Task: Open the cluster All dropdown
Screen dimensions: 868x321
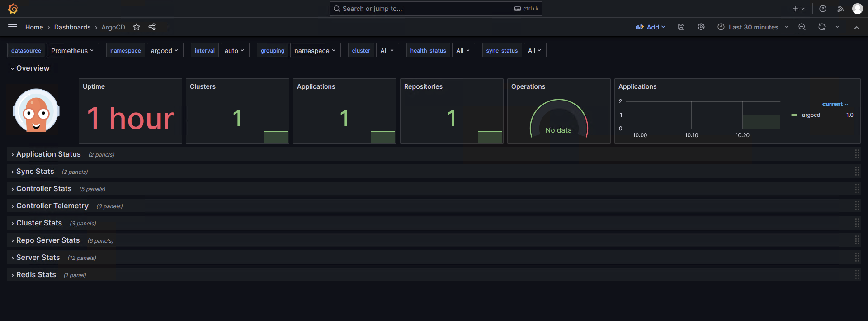Action: click(x=387, y=51)
